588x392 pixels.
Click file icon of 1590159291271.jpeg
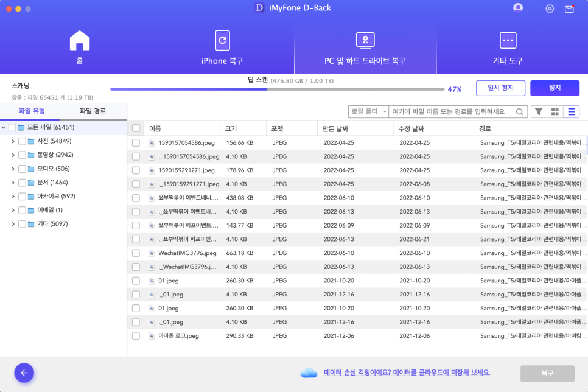[152, 170]
